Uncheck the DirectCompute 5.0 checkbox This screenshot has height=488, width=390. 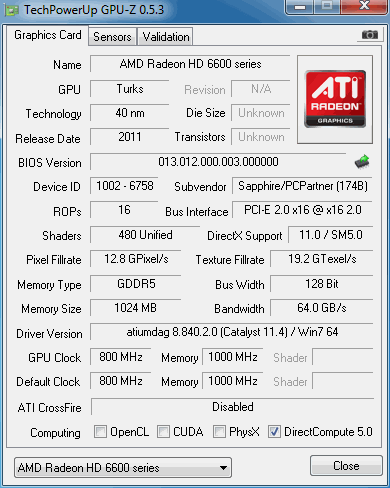(274, 431)
